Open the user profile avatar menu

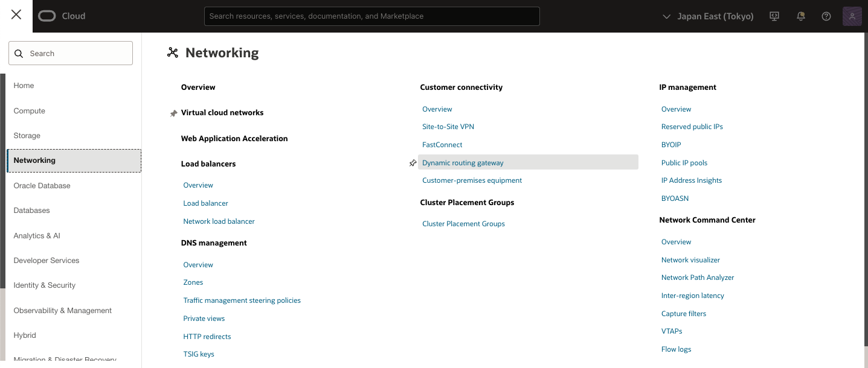[x=852, y=16]
